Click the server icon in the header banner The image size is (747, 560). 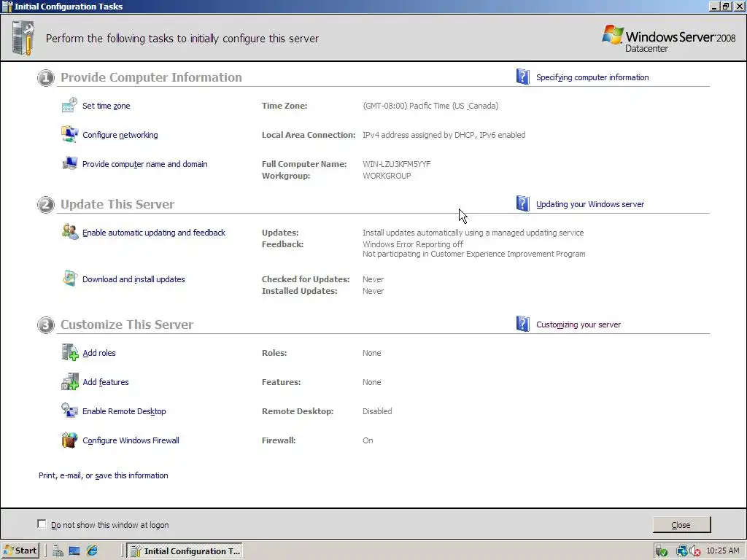pyautogui.click(x=23, y=38)
